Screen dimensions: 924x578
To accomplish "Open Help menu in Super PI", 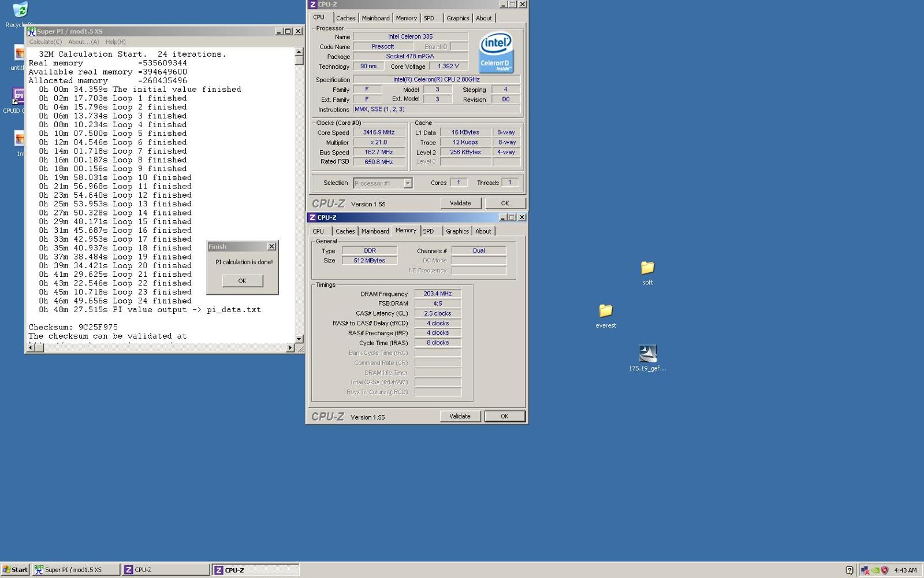I will click(115, 42).
